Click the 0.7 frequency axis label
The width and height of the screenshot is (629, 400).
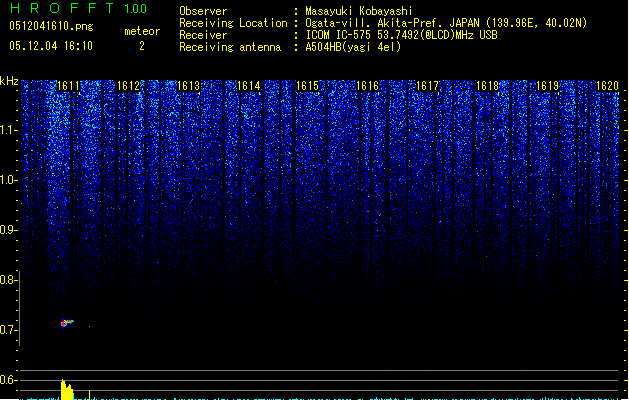(x=9, y=330)
